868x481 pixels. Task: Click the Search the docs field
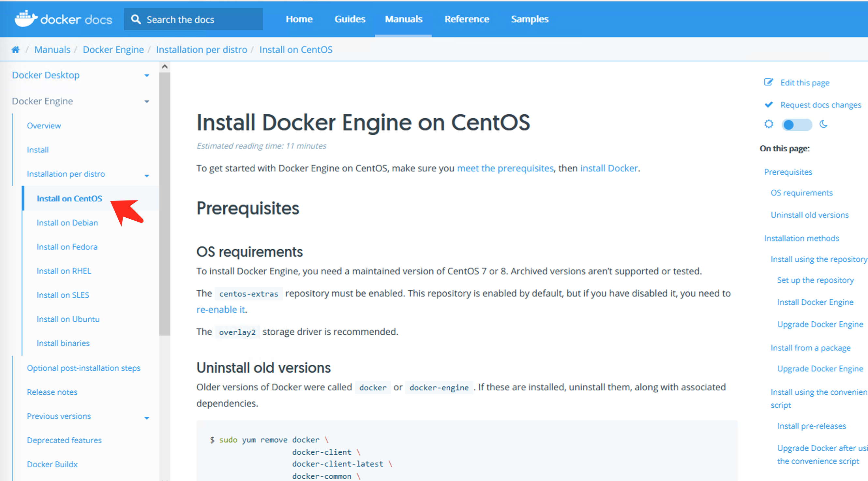pos(193,19)
